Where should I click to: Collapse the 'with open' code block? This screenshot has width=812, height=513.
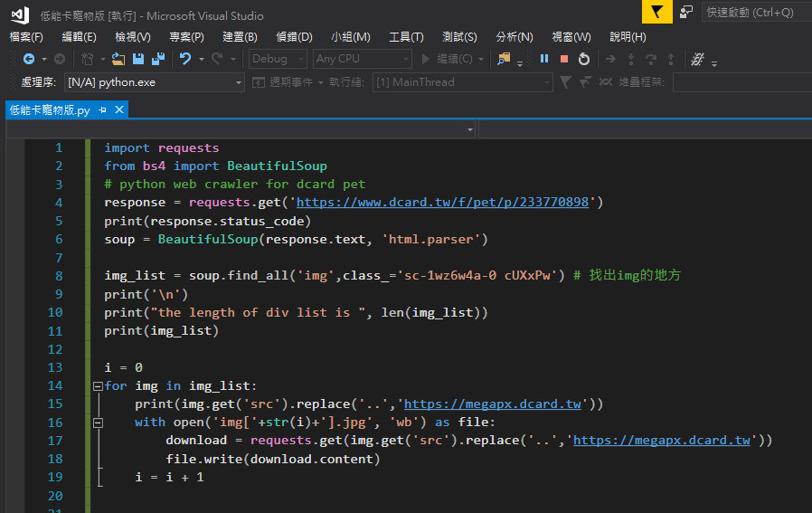point(98,423)
